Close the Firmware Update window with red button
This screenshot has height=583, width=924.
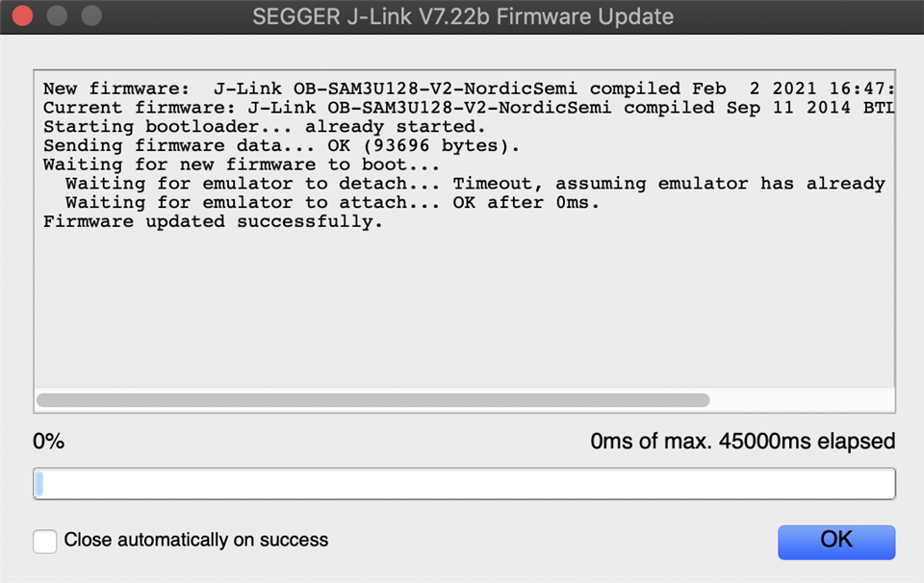click(23, 16)
